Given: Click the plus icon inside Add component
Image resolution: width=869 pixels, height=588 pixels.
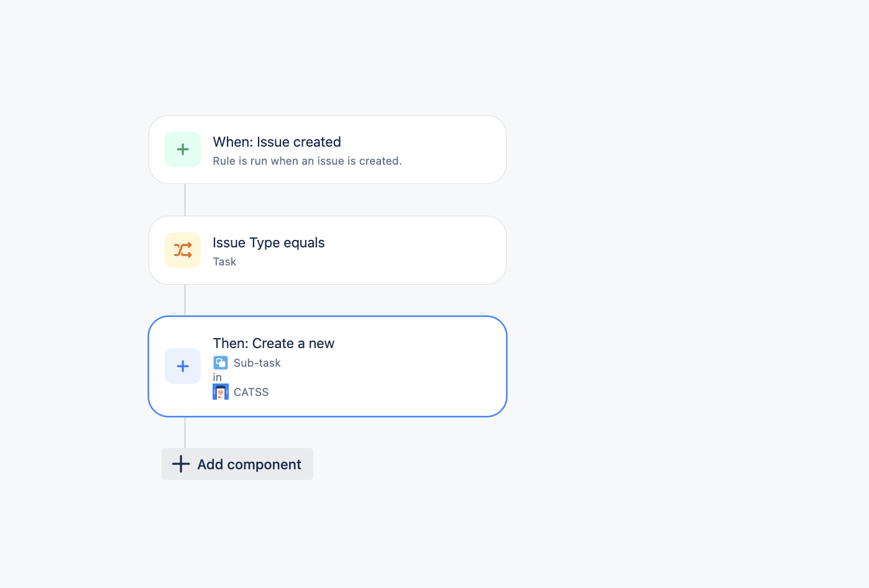Looking at the screenshot, I should click(x=180, y=464).
